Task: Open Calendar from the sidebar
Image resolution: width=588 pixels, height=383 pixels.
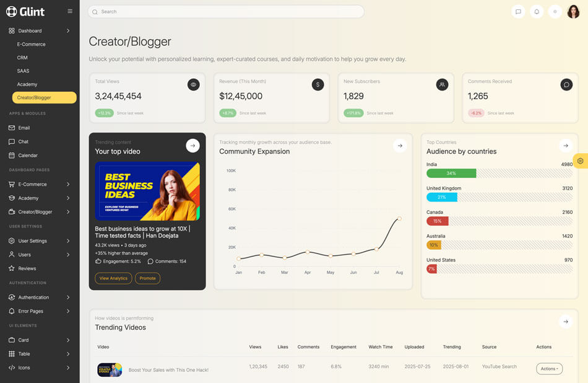Action: coord(28,156)
